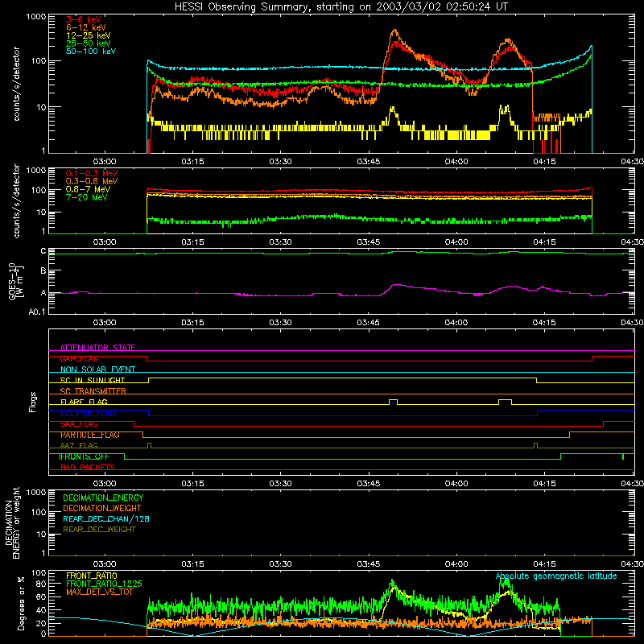Screen dimensions: 644x644
Task: Click the A47 flag pulse near 04:13
Action: [535, 445]
